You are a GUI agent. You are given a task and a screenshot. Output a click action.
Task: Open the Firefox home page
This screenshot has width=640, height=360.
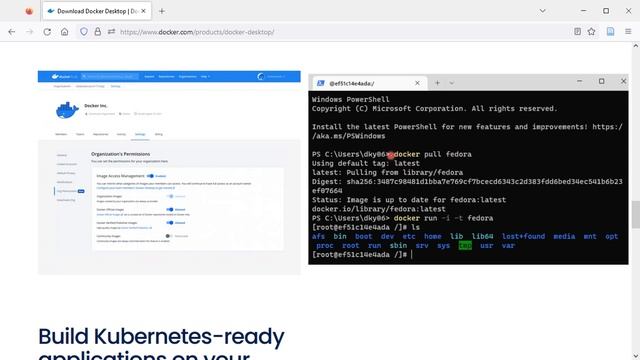click(64, 31)
